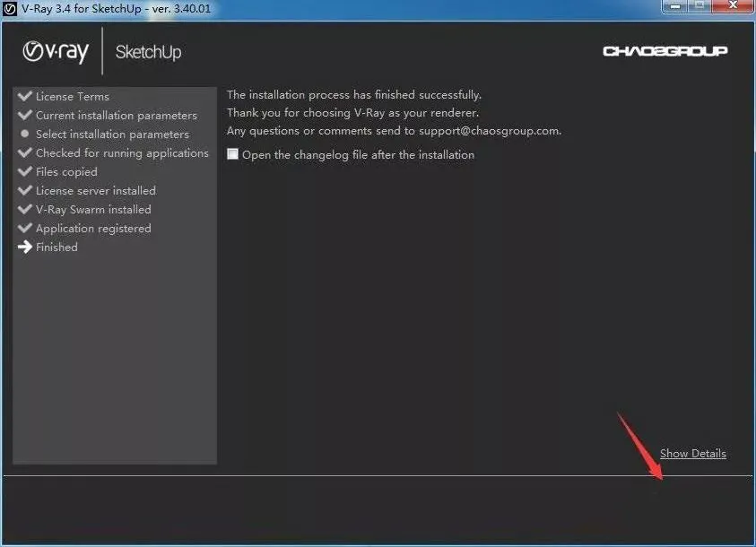Minimize the V-Ray installer window
The width and height of the screenshot is (756, 547).
(675, 6)
